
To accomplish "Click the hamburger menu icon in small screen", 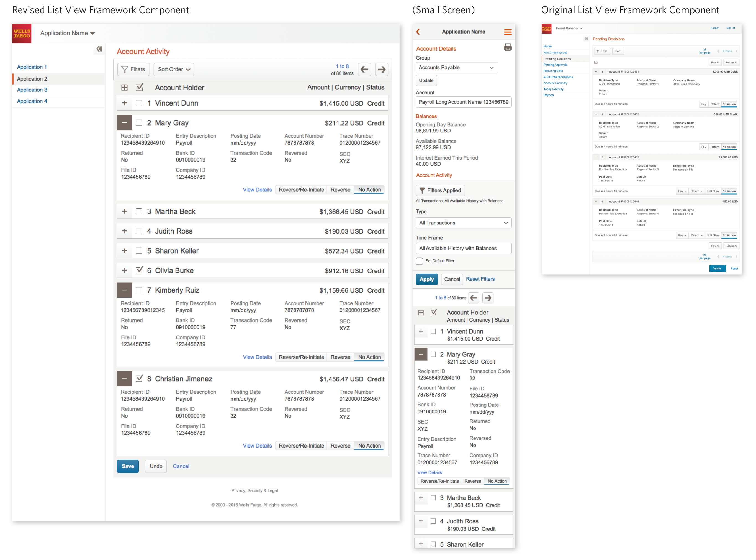I will point(507,32).
